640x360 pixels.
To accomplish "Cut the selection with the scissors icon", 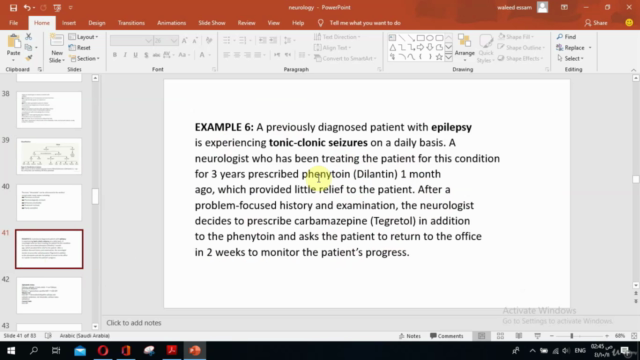I will pyautogui.click(x=29, y=37).
